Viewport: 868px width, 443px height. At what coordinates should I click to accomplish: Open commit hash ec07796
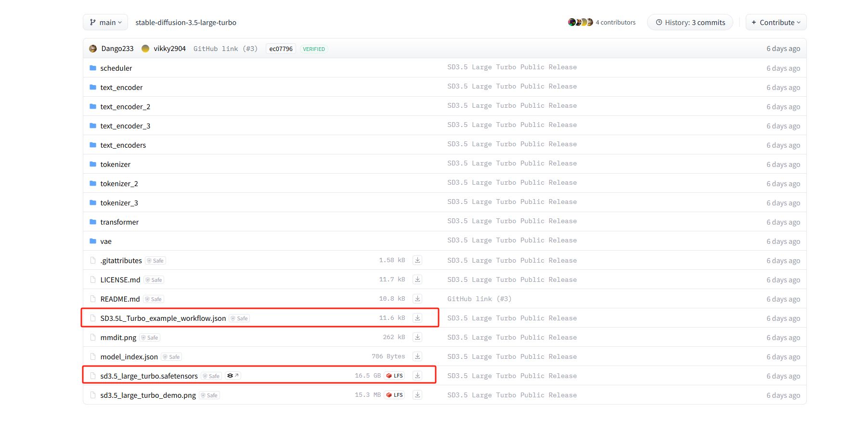[x=281, y=49]
